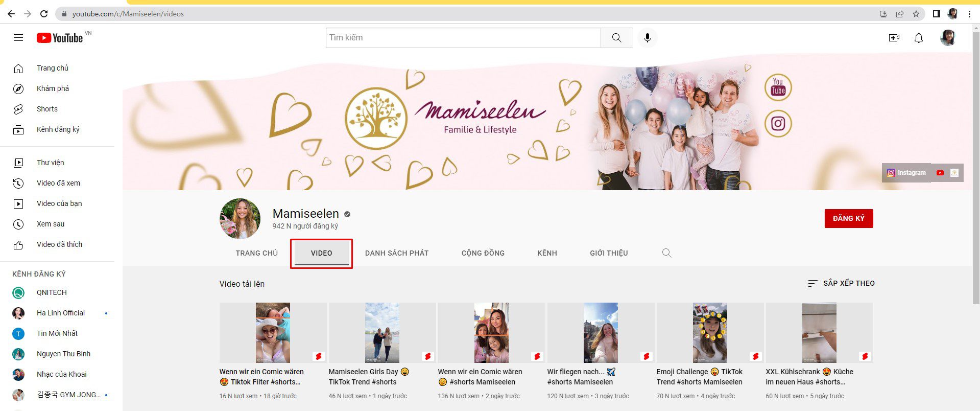This screenshot has height=411, width=980.
Task: Click title Mamiseelen Girls Day TikTok Trend
Action: (x=369, y=377)
